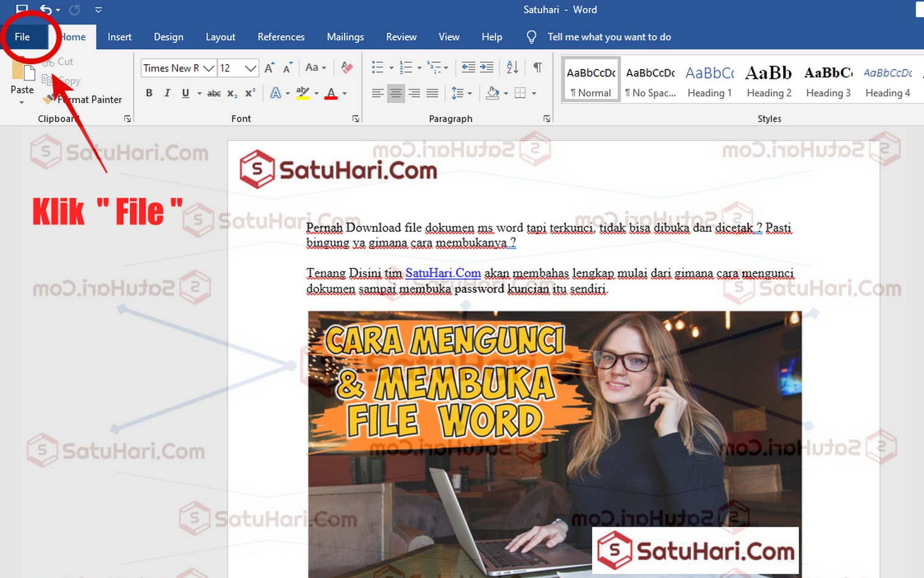Apply the No Spacing style
This screenshot has width=924, height=578.
coord(650,80)
